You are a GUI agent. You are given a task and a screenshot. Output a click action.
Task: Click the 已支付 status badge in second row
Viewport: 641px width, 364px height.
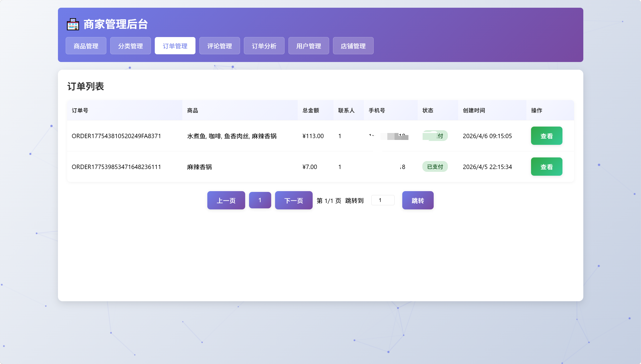pos(435,167)
